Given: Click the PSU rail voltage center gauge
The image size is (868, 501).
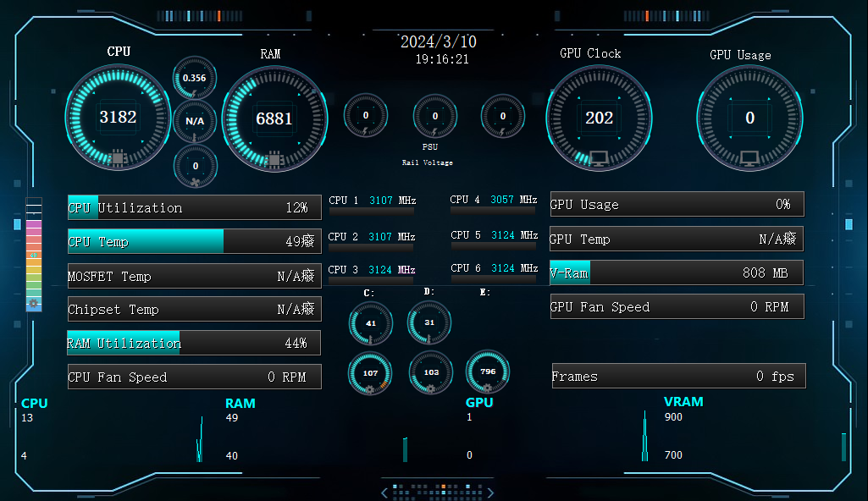Looking at the screenshot, I should point(435,116).
